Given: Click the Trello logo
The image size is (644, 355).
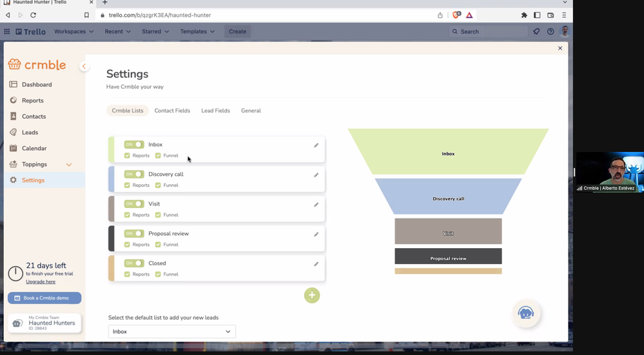Looking at the screenshot, I should (31, 32).
